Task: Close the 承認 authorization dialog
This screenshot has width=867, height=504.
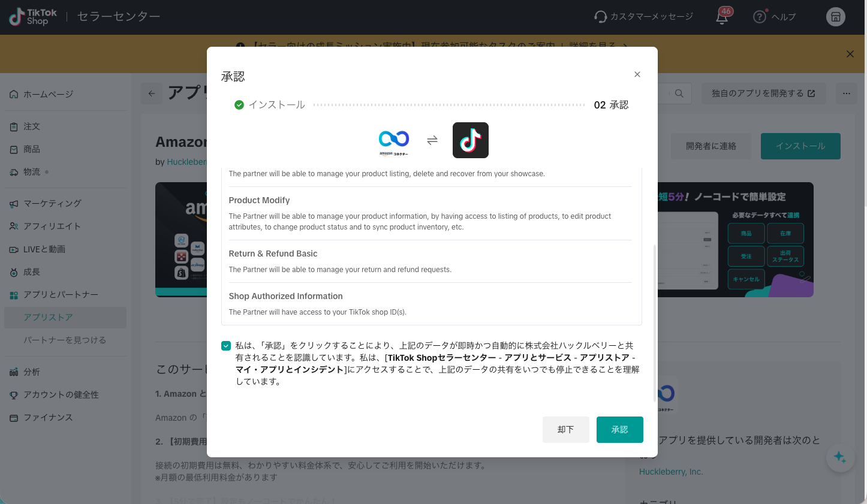Action: click(x=637, y=74)
